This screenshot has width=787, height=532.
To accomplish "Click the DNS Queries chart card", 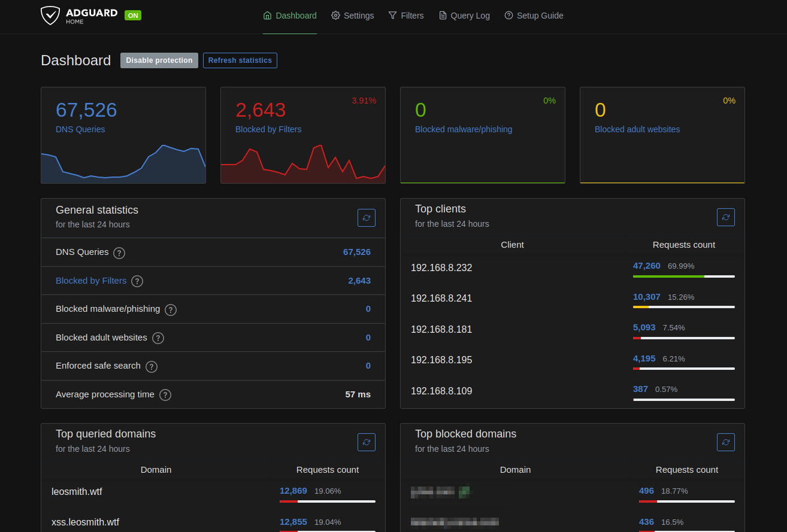I will (x=123, y=135).
